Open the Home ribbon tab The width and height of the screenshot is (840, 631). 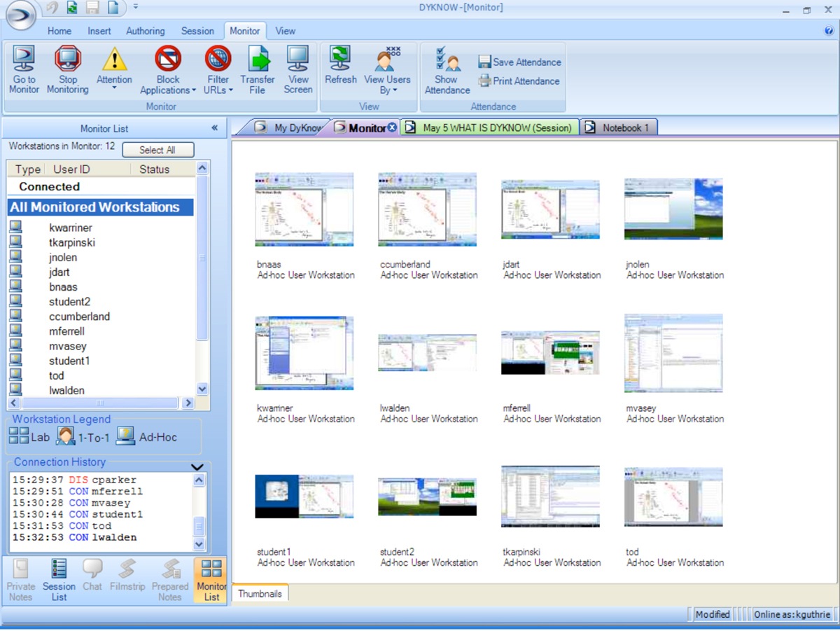point(59,31)
